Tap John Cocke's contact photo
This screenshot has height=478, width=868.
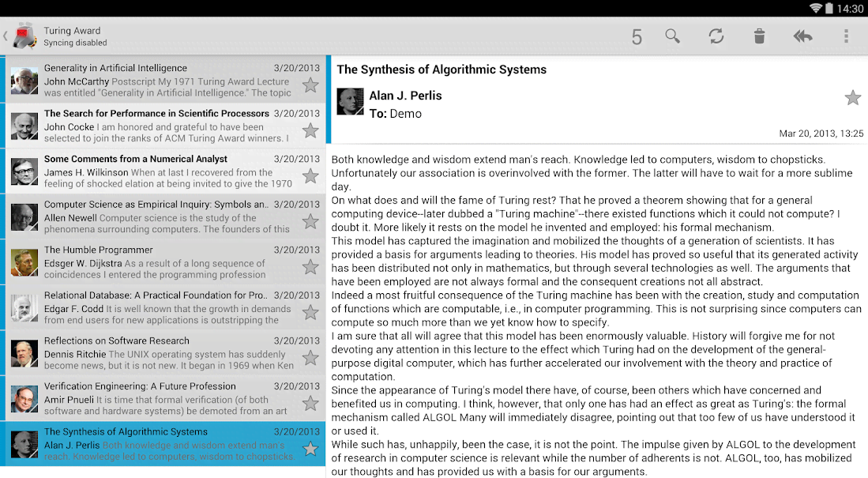click(24, 127)
